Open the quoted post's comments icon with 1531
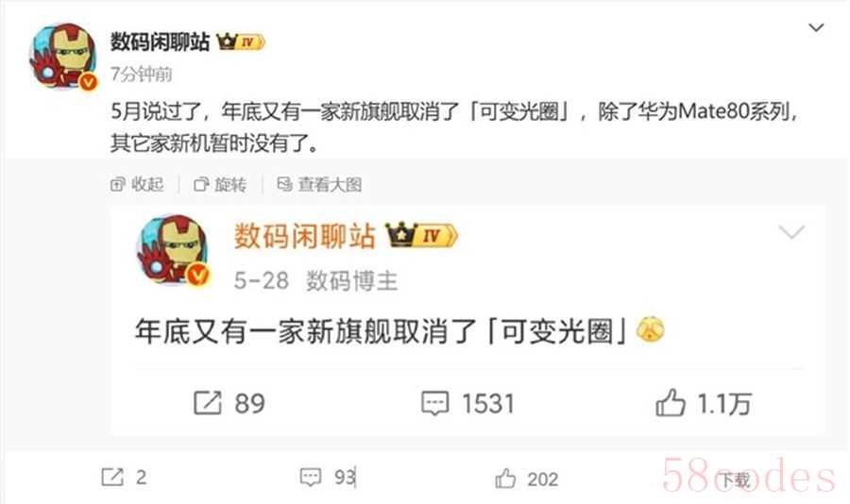This screenshot has height=504, width=850. coord(467,403)
